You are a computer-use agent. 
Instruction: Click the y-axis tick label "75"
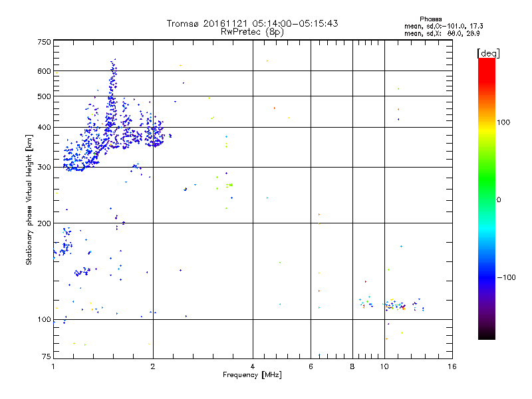point(47,356)
